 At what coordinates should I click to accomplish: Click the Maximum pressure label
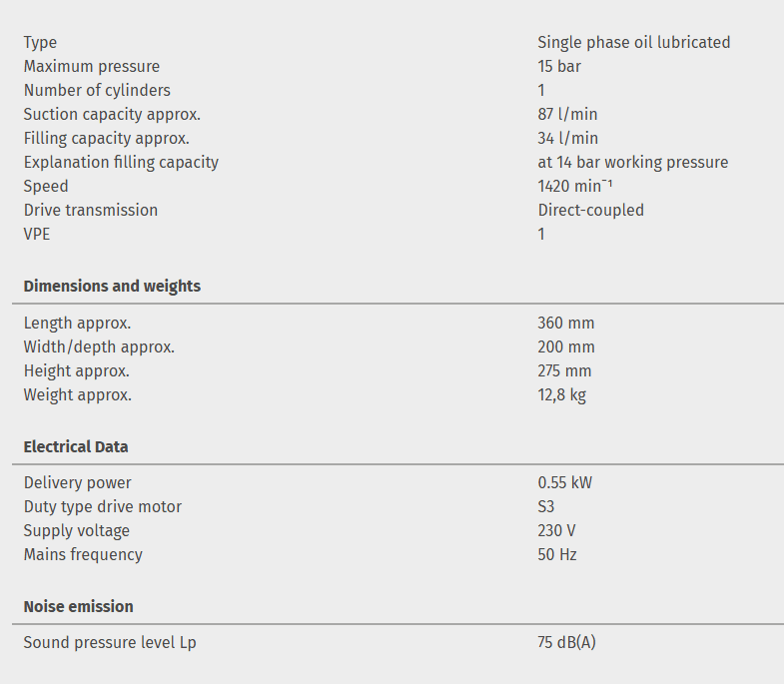point(92,66)
